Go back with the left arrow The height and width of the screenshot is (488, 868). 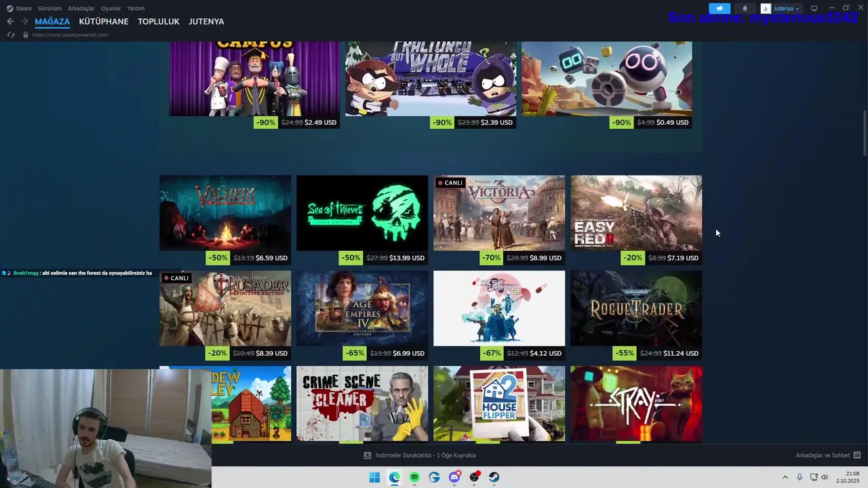click(10, 22)
